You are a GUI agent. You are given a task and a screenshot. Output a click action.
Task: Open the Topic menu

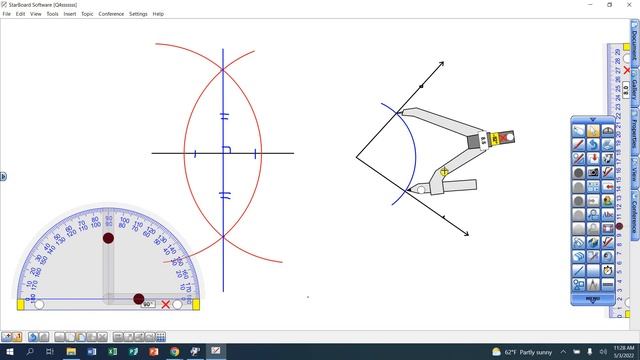[87, 14]
